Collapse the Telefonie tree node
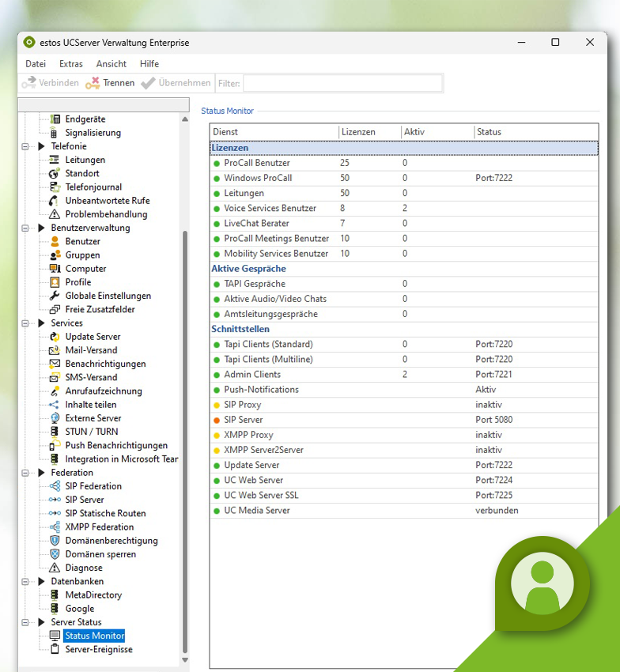 point(26,146)
